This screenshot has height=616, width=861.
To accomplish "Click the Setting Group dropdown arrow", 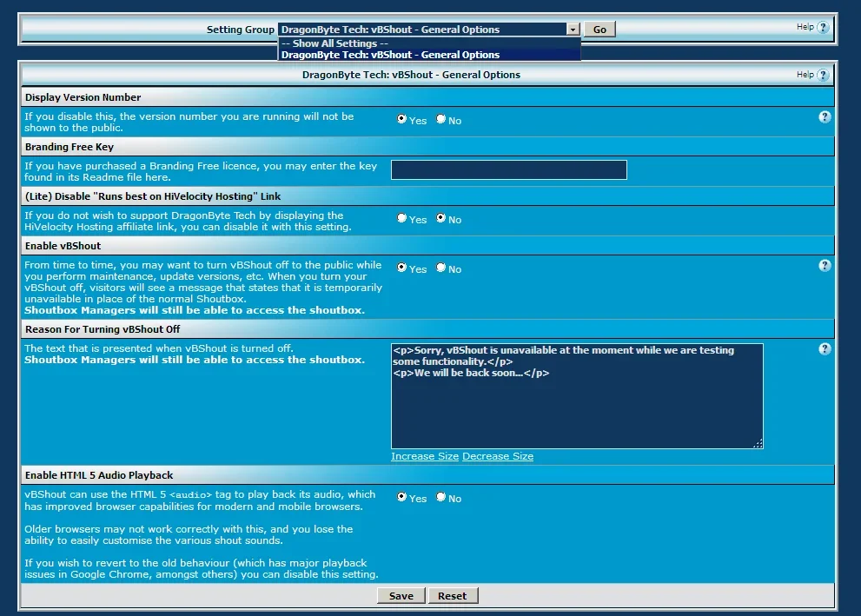I will (x=573, y=30).
